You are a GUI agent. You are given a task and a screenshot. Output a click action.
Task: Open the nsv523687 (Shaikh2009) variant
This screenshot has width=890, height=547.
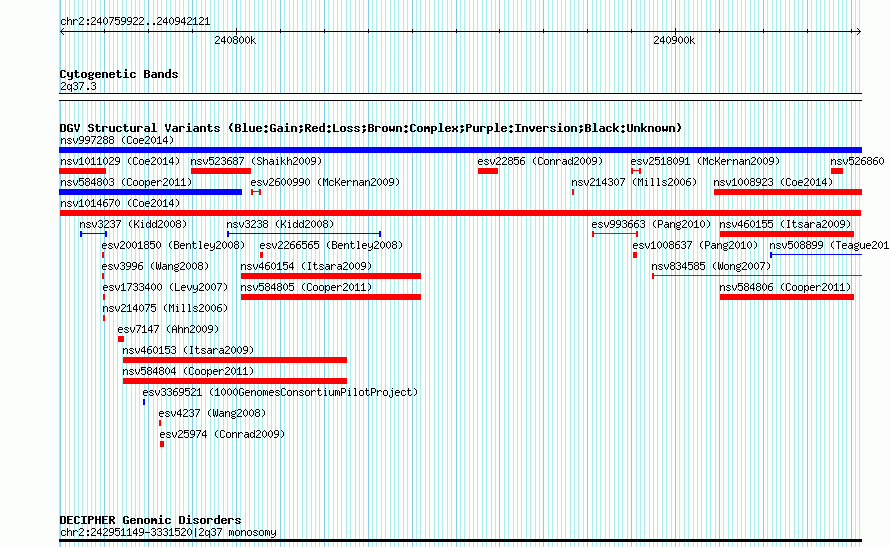coord(256,162)
